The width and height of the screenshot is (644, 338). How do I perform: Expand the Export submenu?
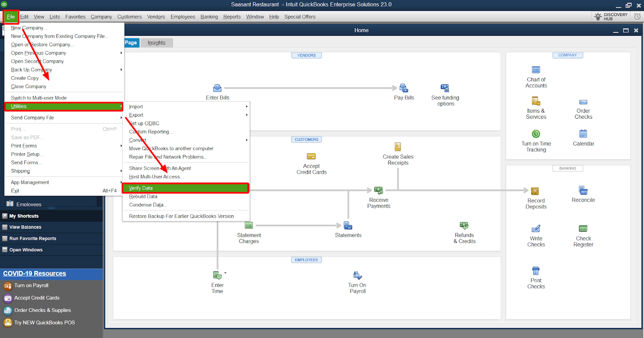coord(247,115)
